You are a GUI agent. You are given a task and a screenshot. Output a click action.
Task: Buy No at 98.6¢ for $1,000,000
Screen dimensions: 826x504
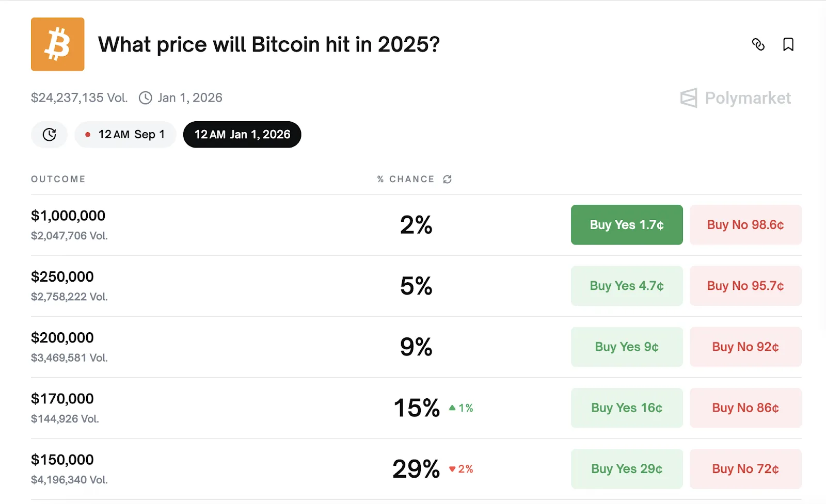click(745, 225)
